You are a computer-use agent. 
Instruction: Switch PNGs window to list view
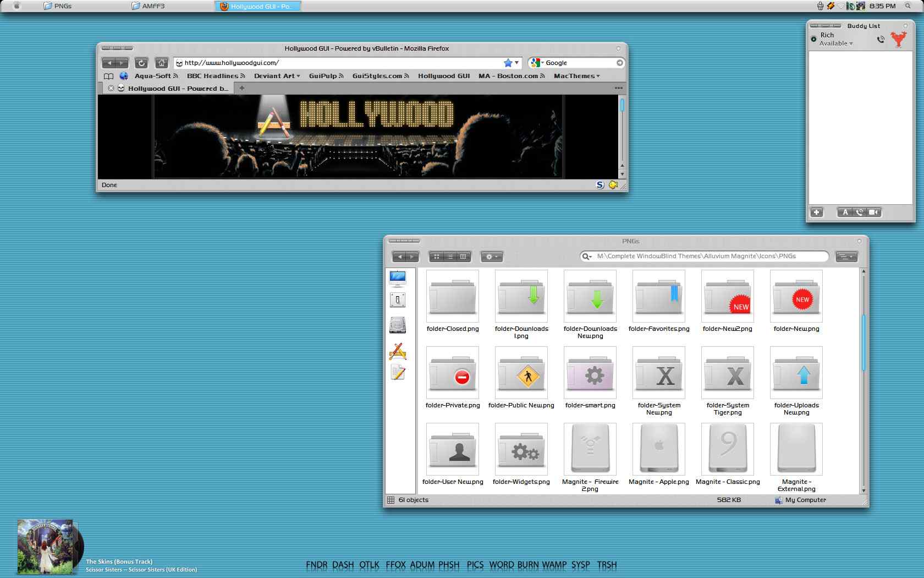tap(450, 257)
